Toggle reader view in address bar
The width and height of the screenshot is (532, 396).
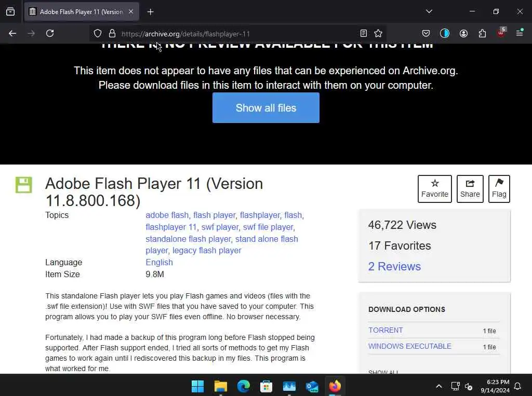(x=363, y=33)
